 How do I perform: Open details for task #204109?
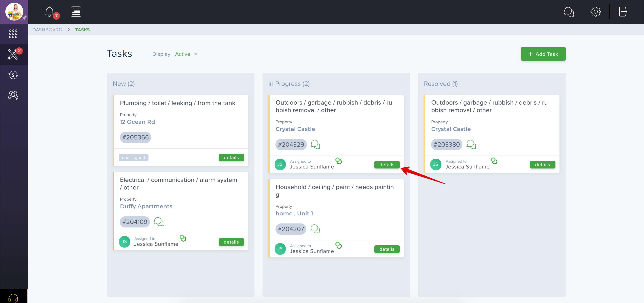click(x=231, y=242)
